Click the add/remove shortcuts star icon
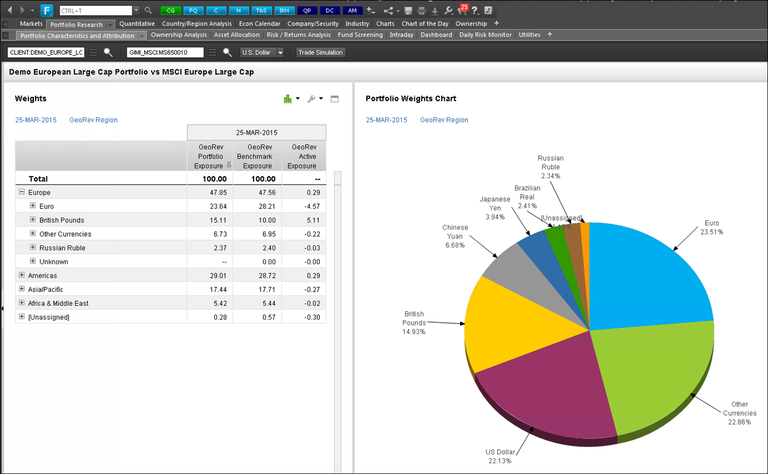The width and height of the screenshot is (768, 474). 371,10
